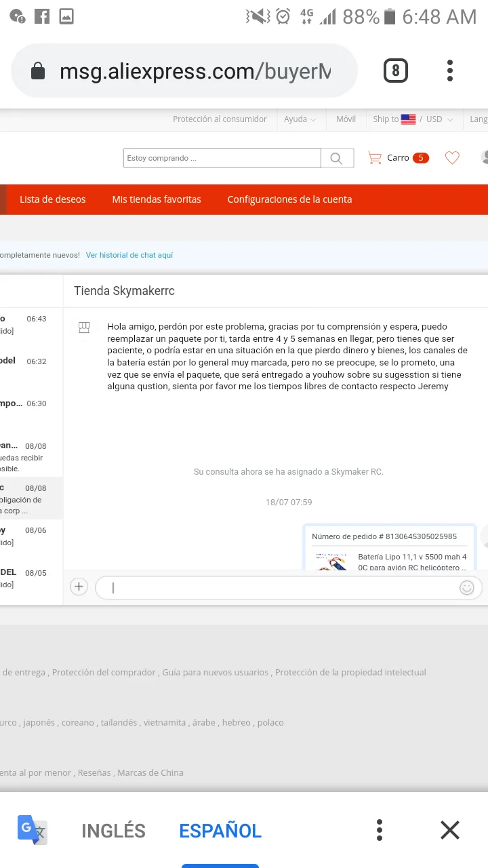This screenshot has width=488, height=868.
Task: Click 'Protección de la propiedad intelectual' link
Action: tap(350, 673)
